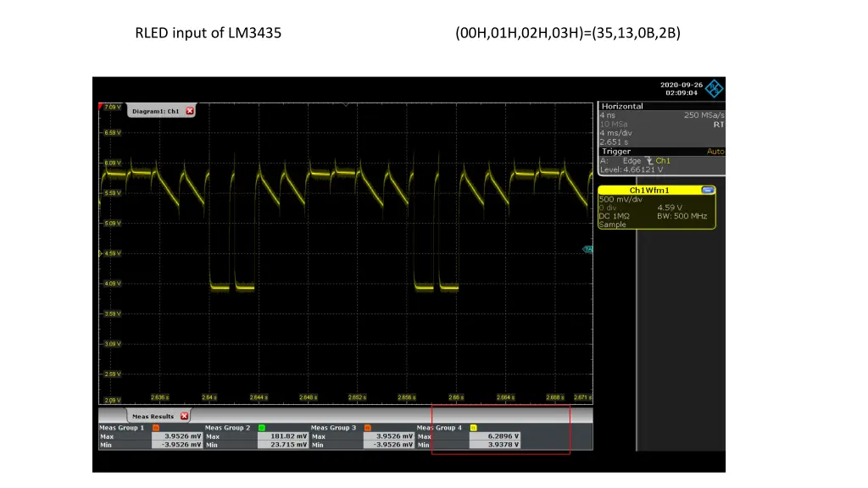Click the red trigger position marker top-left
Screen dimensions: 868x488
tap(101, 106)
